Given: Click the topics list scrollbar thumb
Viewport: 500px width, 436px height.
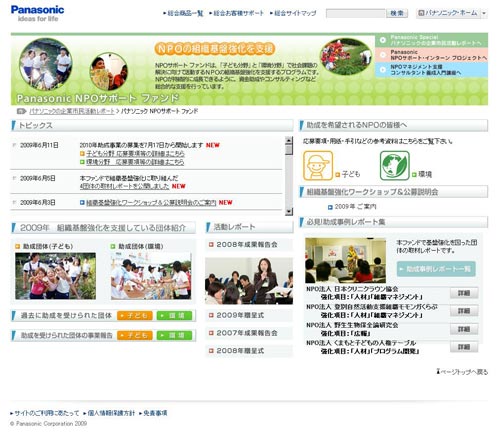Looking at the screenshot, I should click(x=289, y=149).
